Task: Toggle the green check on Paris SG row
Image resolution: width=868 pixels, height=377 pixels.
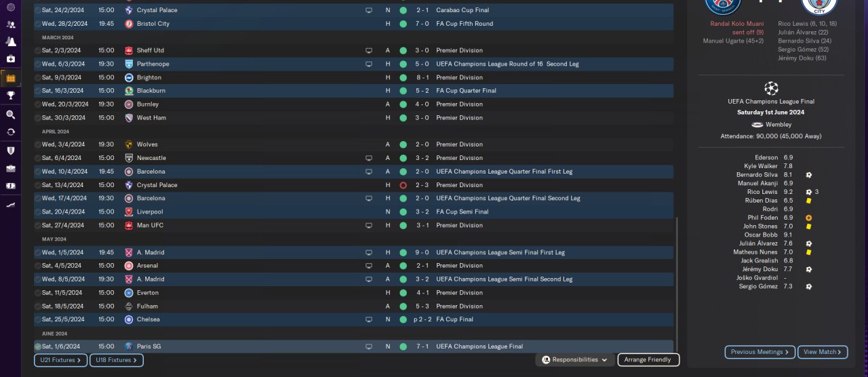Action: pos(38,346)
